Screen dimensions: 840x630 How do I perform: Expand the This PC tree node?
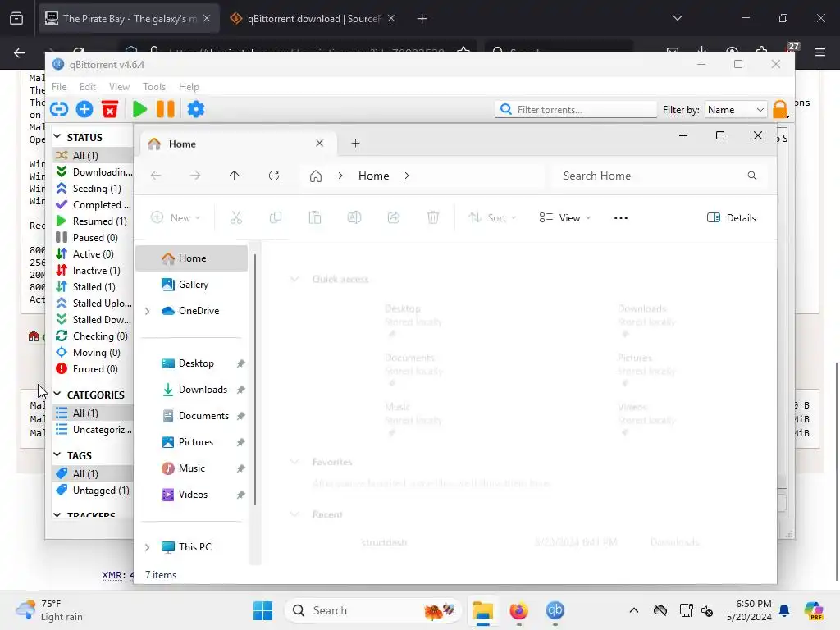(x=148, y=547)
